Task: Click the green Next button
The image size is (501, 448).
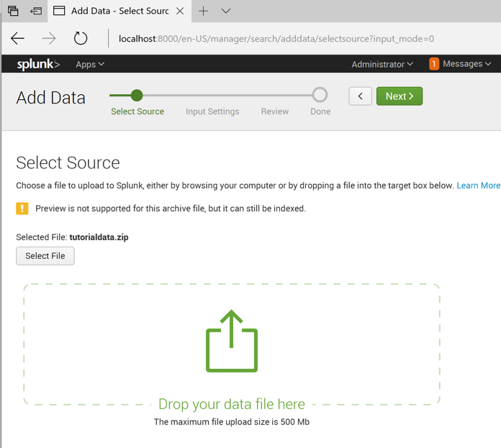Action: point(400,96)
